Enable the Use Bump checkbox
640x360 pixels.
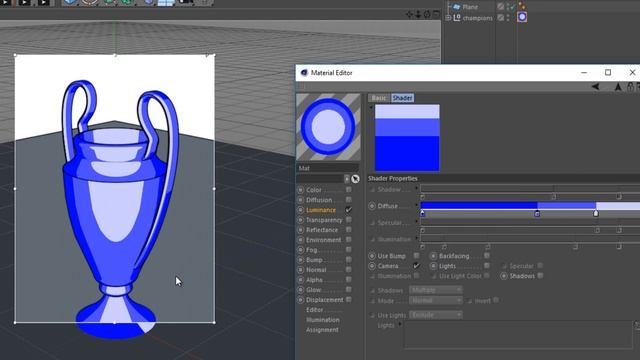pos(416,256)
